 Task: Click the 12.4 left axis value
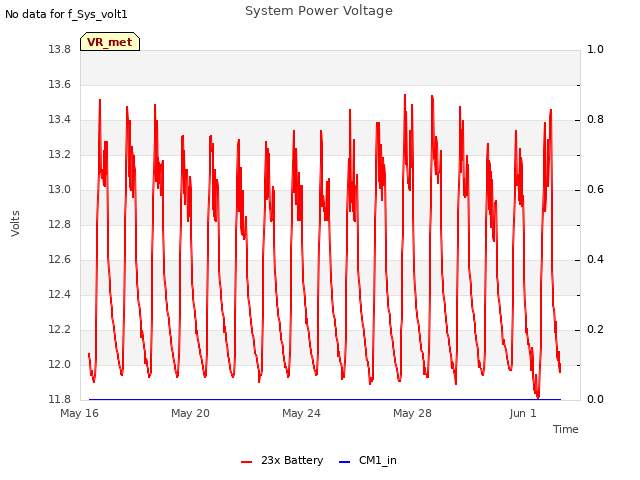59,295
